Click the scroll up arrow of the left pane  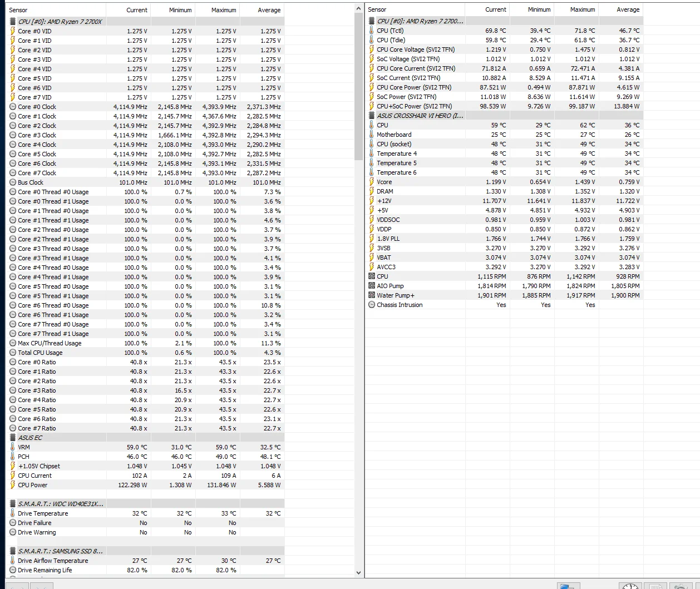pyautogui.click(x=358, y=9)
